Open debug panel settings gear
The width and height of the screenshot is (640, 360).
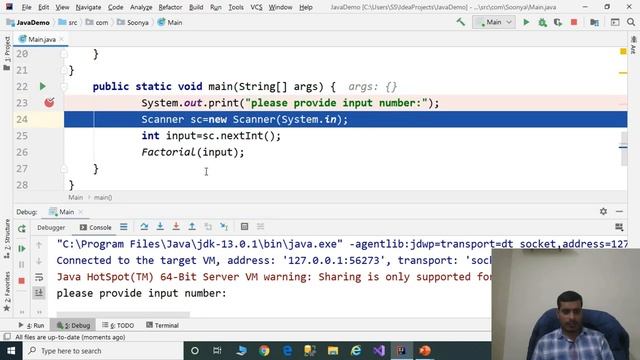(603, 211)
